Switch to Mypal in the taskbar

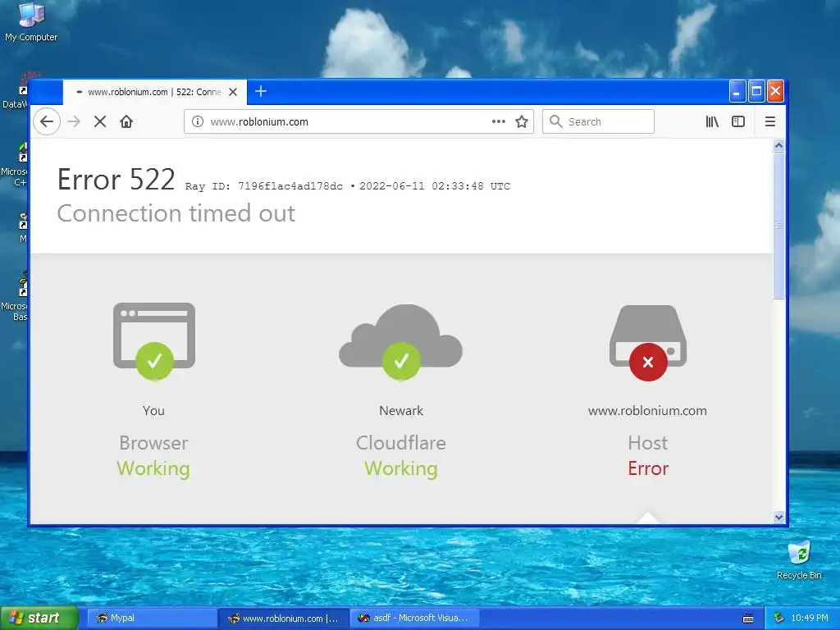(152, 618)
